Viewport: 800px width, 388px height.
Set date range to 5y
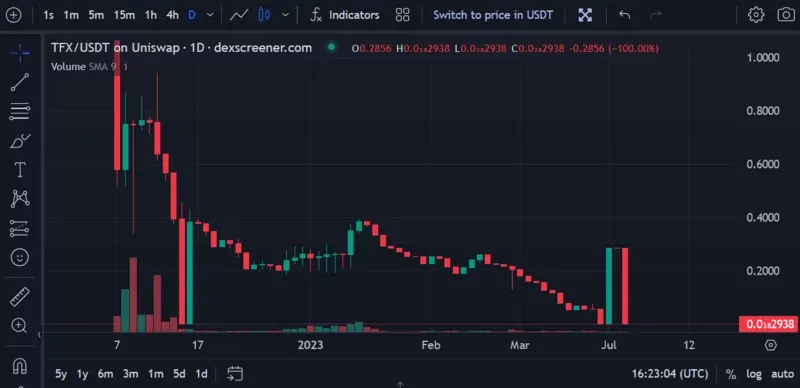61,374
